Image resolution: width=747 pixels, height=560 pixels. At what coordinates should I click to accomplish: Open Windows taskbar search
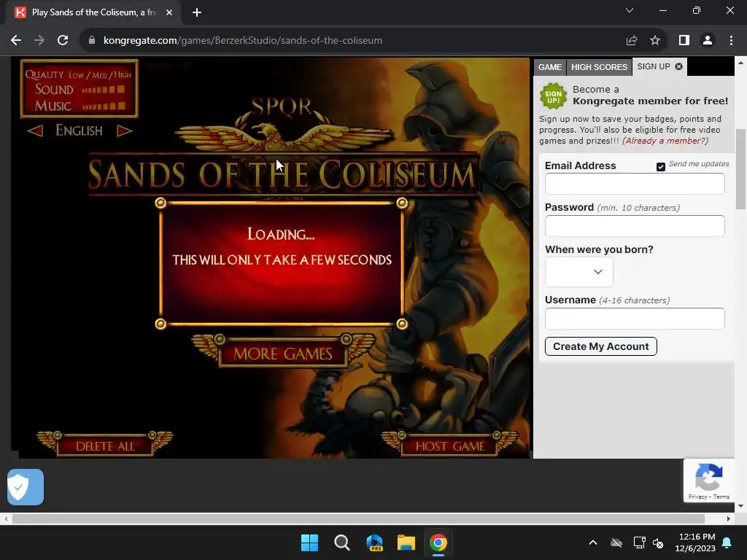341,542
